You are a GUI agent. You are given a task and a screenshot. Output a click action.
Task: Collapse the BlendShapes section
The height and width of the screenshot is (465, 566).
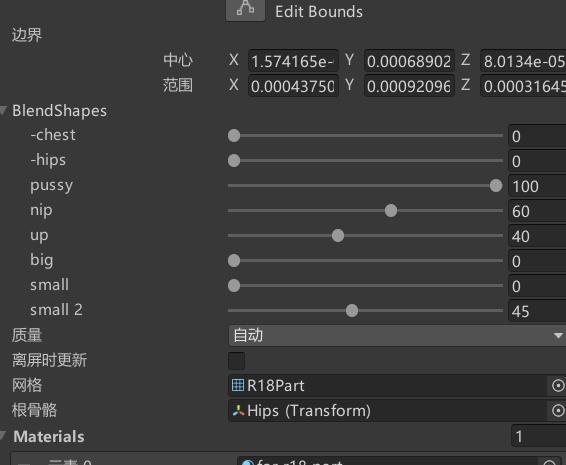[3, 110]
